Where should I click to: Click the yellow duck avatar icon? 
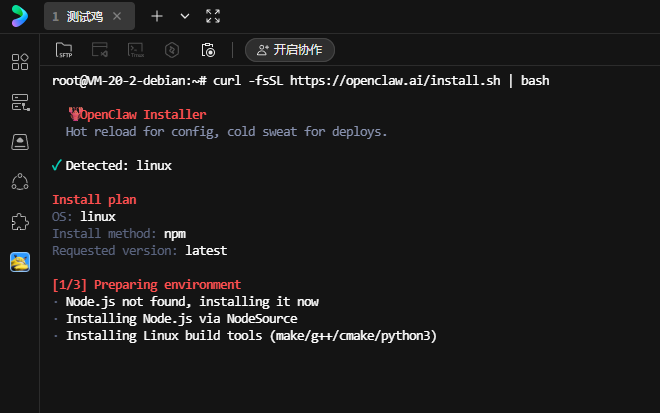tap(20, 262)
